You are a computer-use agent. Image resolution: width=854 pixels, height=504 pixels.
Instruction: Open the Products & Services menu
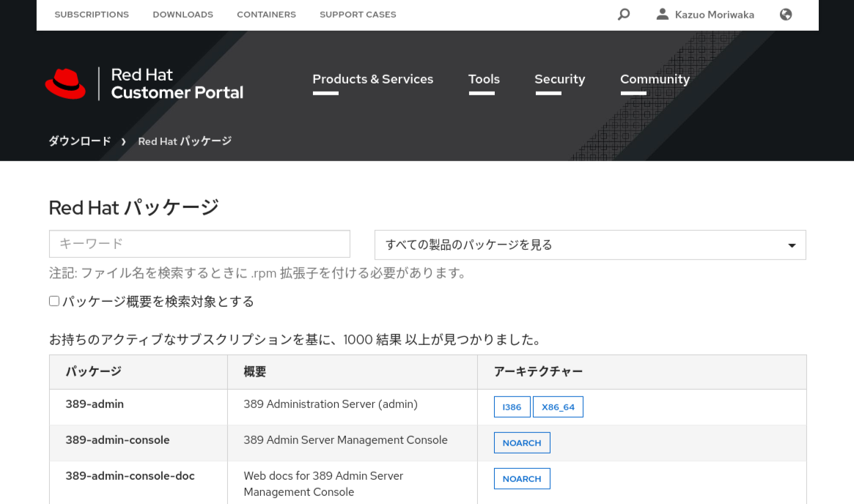coord(372,79)
